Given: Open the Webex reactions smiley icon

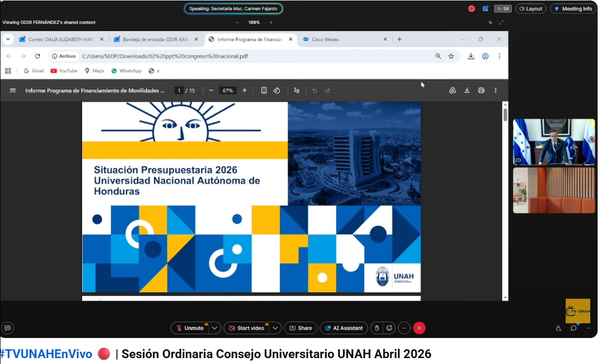Looking at the screenshot, I should [x=389, y=328].
